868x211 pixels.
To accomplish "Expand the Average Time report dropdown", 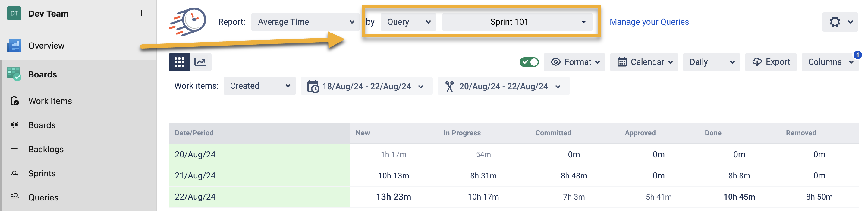I will click(305, 22).
